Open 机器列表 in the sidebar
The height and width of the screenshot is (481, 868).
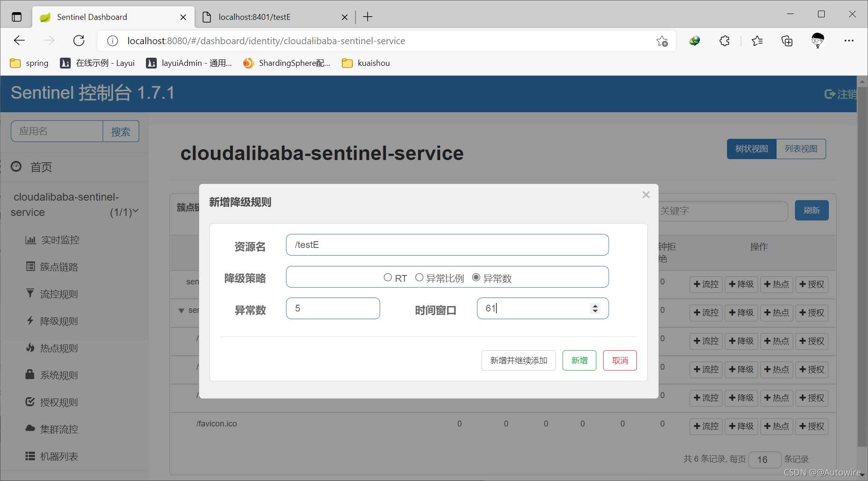click(59, 457)
